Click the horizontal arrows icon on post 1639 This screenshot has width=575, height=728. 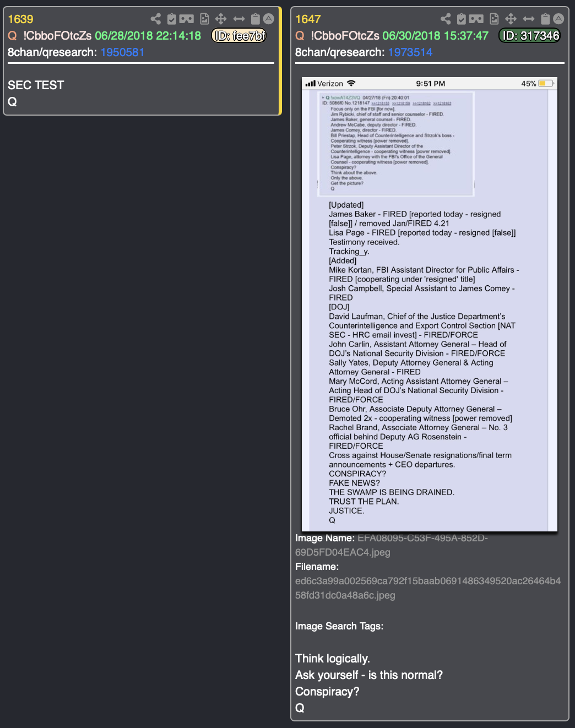click(x=239, y=19)
